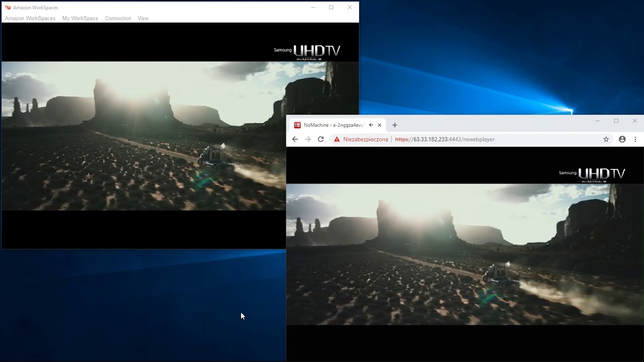This screenshot has height=362, width=644.
Task: Go forward in Chrome
Action: (308, 139)
